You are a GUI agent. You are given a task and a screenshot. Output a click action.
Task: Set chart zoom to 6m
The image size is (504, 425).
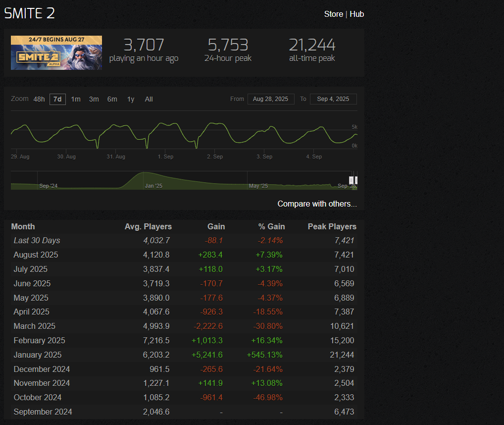[112, 100]
